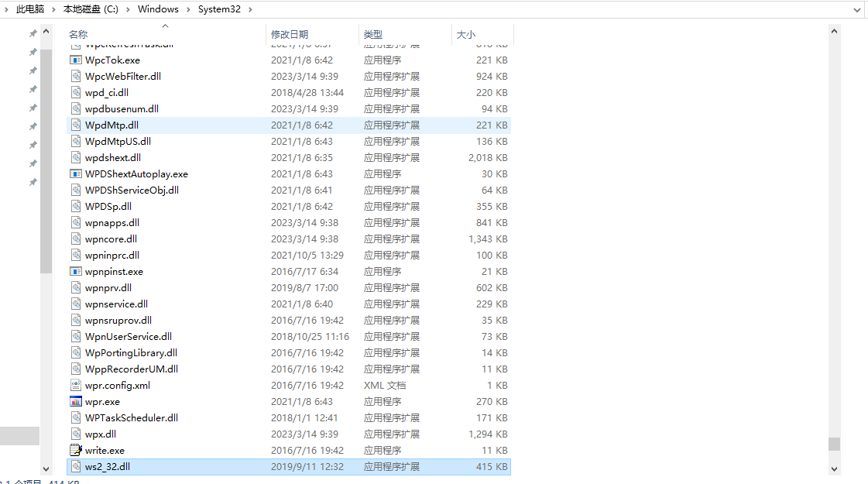Viewport: 868px width, 484px height.
Task: Click the write.exe notepad-style icon
Action: 75,450
